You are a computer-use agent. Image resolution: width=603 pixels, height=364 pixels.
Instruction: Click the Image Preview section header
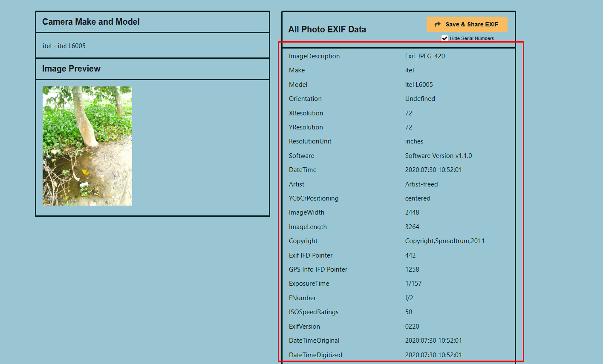[70, 69]
